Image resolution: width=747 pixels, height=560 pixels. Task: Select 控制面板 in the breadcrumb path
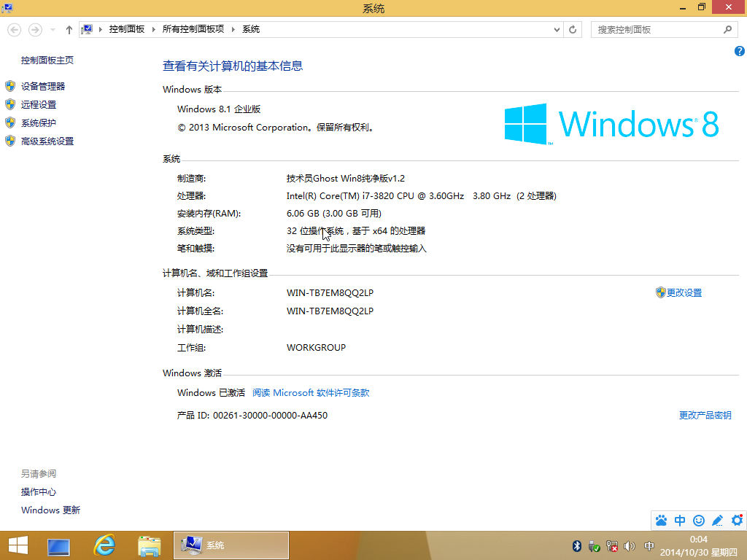[x=127, y=29]
